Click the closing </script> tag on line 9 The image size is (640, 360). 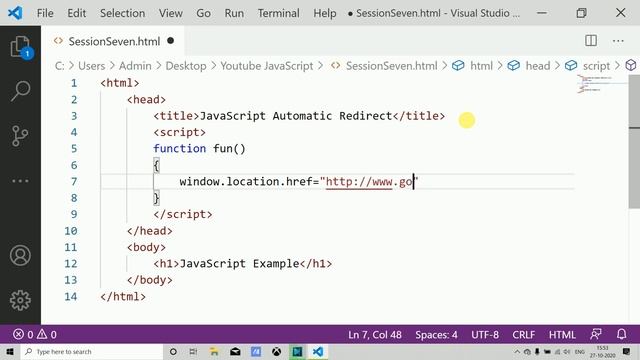pyautogui.click(x=183, y=214)
